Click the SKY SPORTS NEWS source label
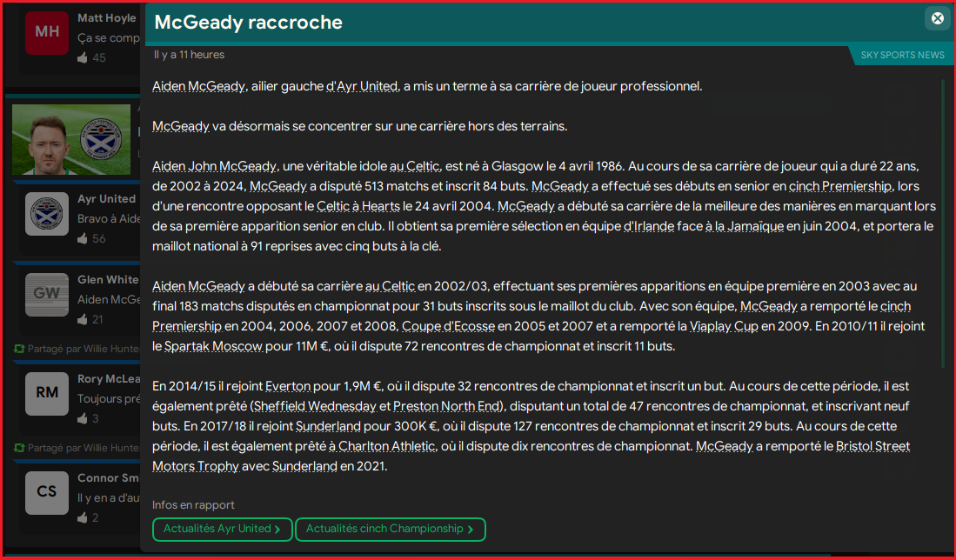This screenshot has width=956, height=560. 902,56
